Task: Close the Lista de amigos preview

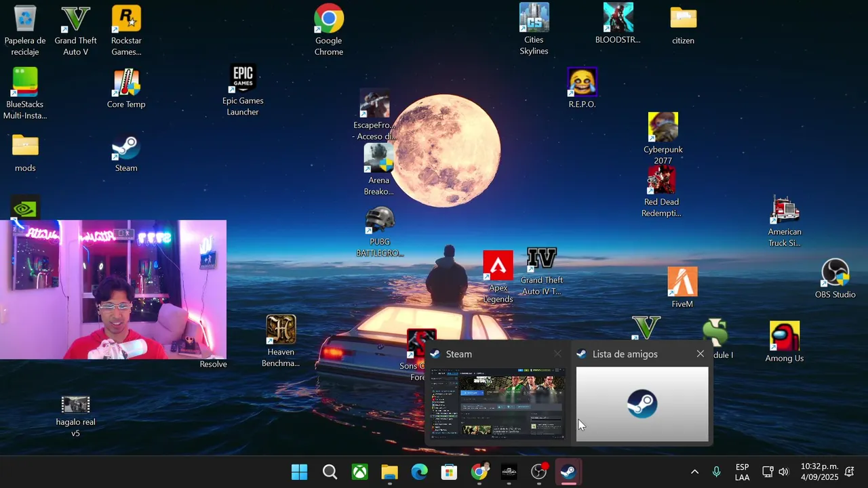Action: [701, 354]
